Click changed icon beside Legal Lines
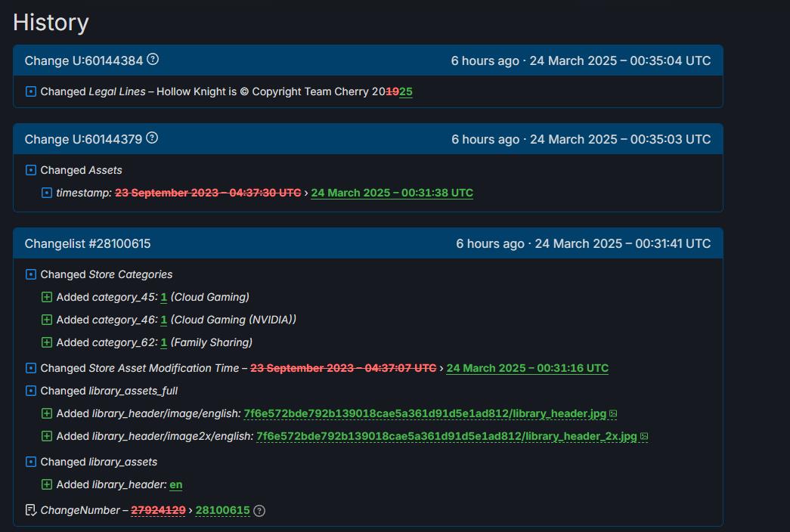 coord(31,91)
